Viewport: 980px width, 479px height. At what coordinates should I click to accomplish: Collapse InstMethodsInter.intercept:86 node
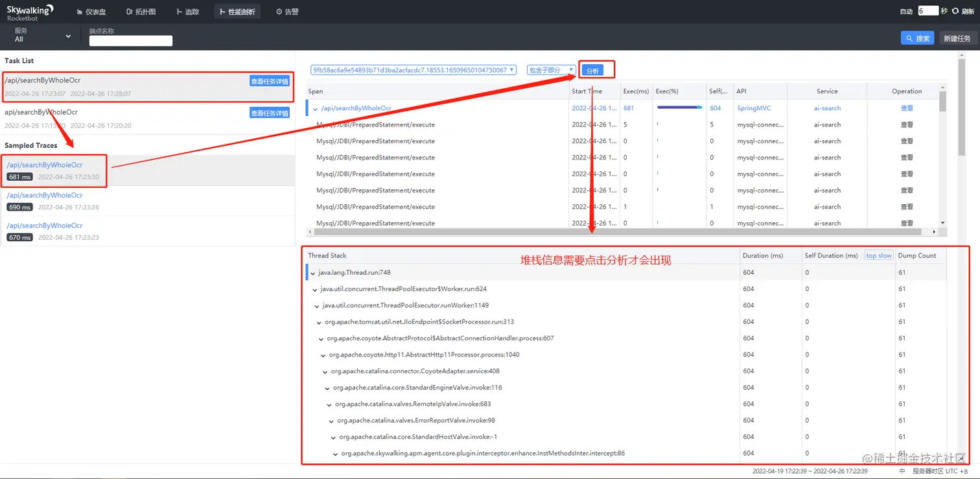click(x=336, y=454)
